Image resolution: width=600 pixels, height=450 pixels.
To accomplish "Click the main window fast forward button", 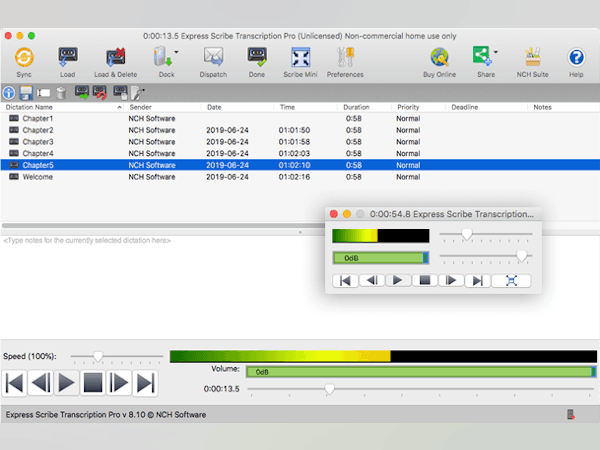I will [119, 383].
